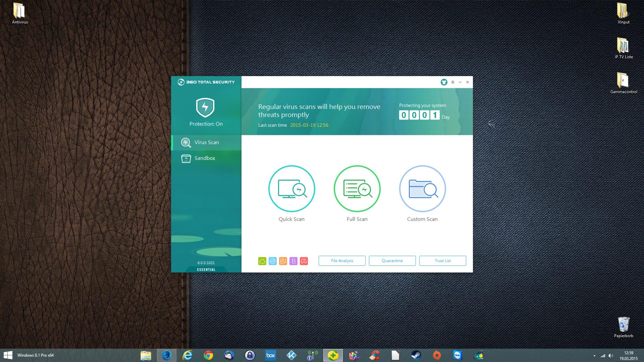Start a Quick Scan
Viewport: 644px width, 362px height.
[291, 189]
